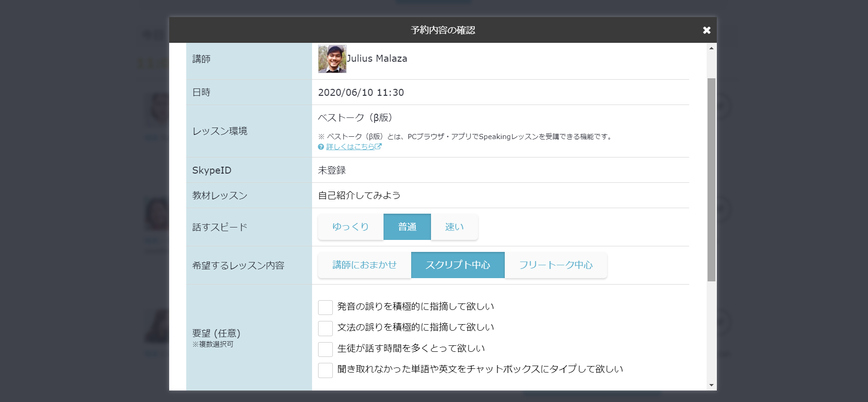868x402 pixels.
Task: Select 速い speaking speed
Action: coord(454,227)
